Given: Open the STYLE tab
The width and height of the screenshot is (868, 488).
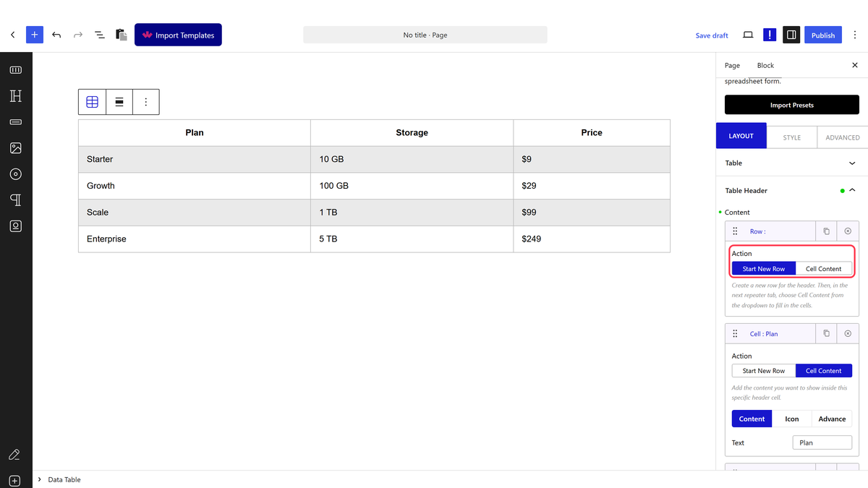Looking at the screenshot, I should (791, 137).
